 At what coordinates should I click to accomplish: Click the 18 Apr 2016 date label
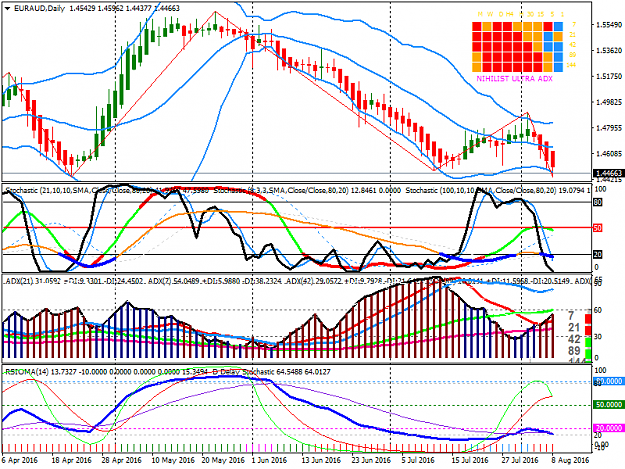tap(72, 460)
